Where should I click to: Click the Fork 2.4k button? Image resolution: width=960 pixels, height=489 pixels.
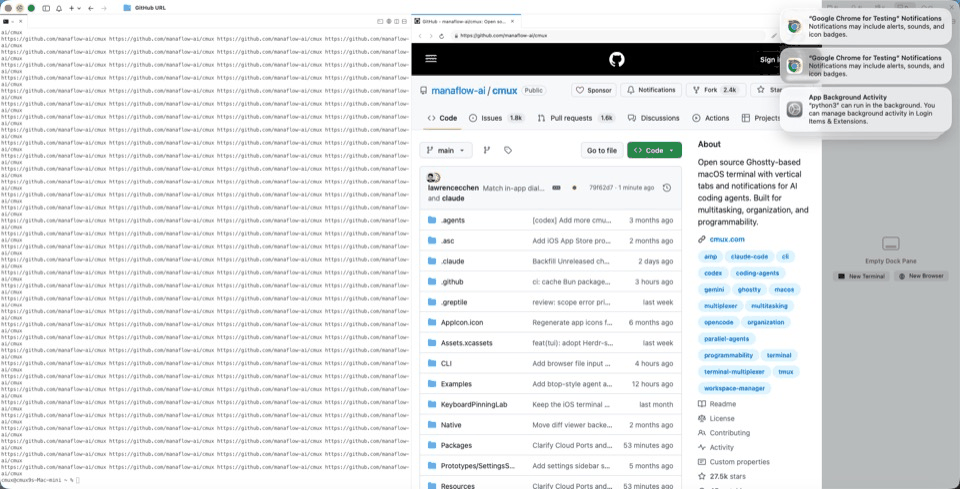tap(716, 90)
